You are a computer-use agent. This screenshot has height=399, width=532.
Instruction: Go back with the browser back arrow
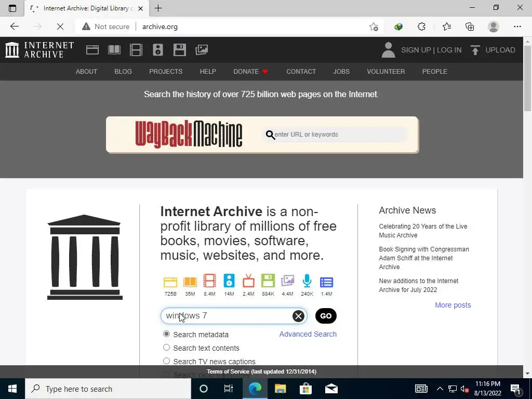pos(14,26)
